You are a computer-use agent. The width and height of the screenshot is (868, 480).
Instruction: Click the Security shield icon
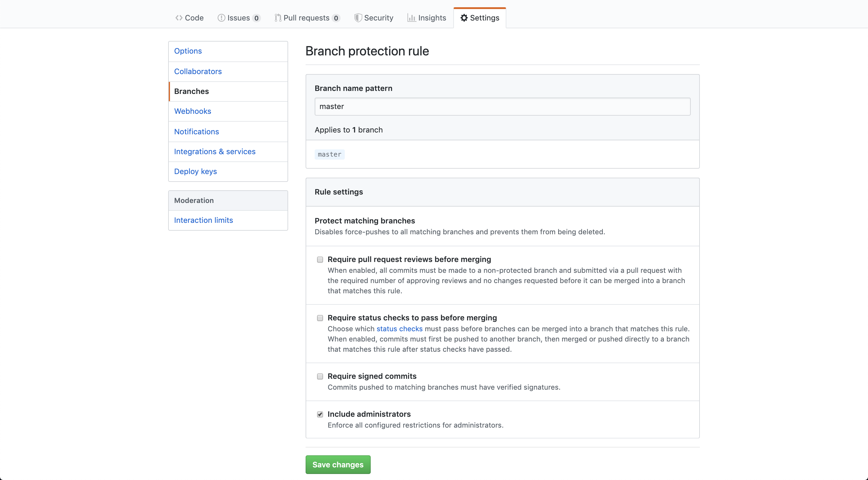coord(358,18)
